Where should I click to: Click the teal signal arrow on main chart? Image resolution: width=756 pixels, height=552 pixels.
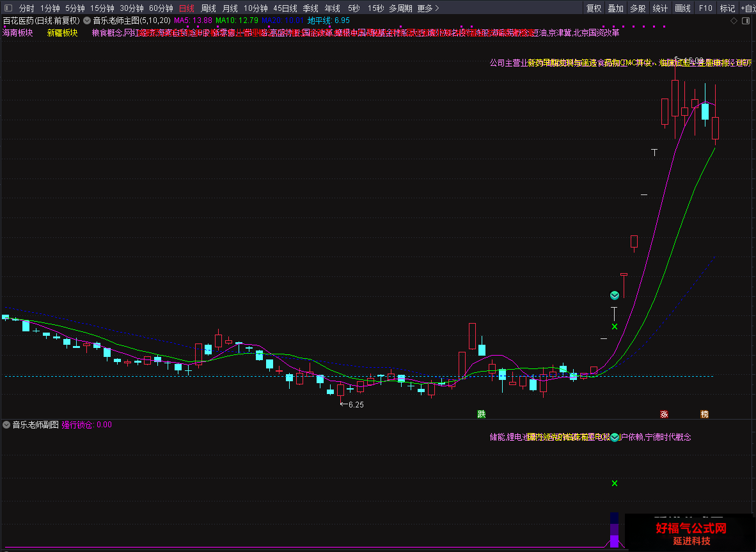pos(614,295)
